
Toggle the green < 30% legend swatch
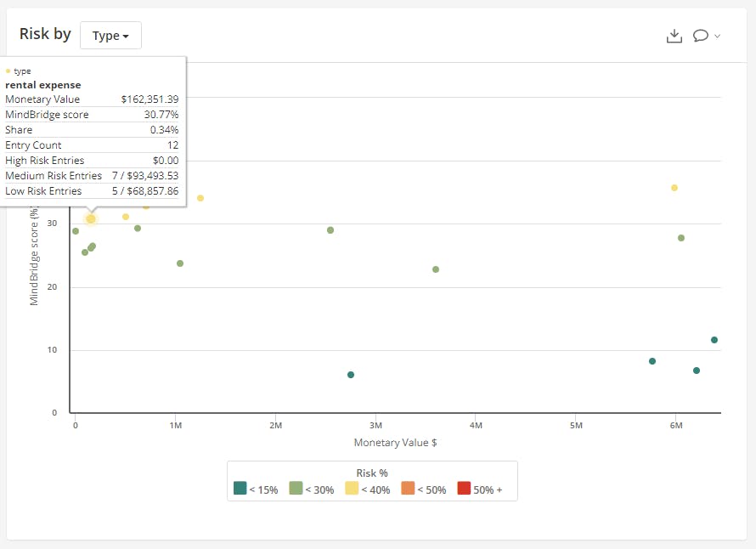(296, 489)
